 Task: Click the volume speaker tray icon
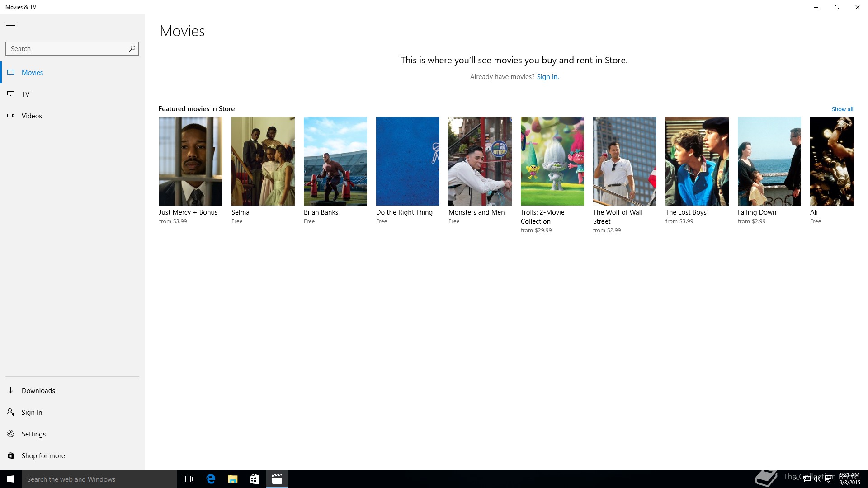818,479
